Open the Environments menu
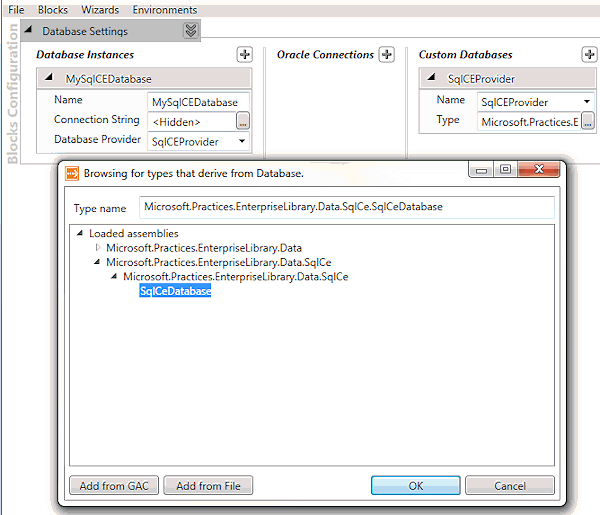Screen dimensions: 600x515 165,10
